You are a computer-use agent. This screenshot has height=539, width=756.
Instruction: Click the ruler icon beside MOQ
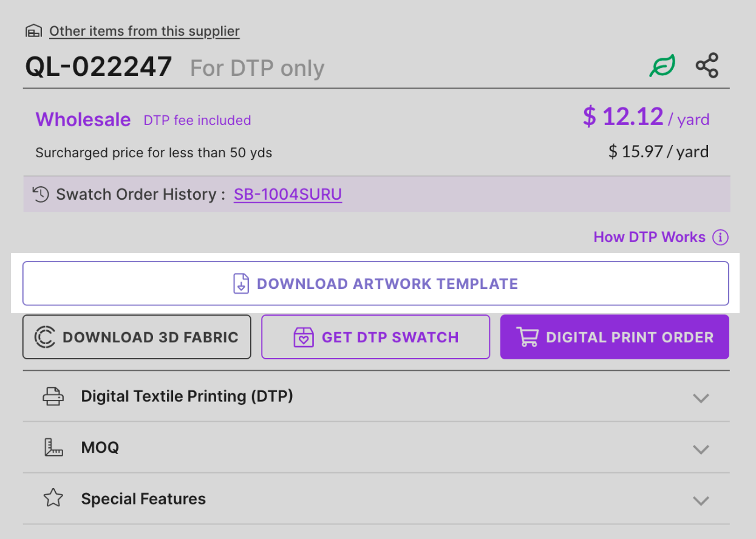[x=53, y=448]
